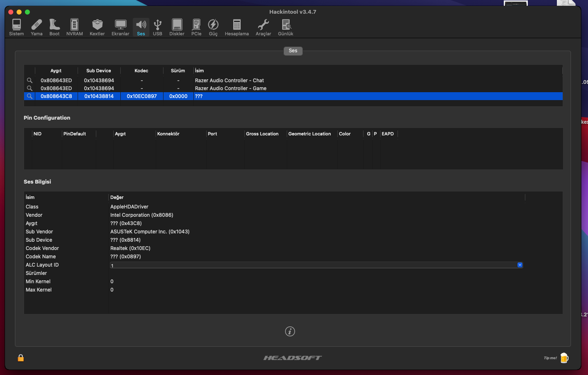
Task: Open the Sistem toolbar section
Action: 17,27
